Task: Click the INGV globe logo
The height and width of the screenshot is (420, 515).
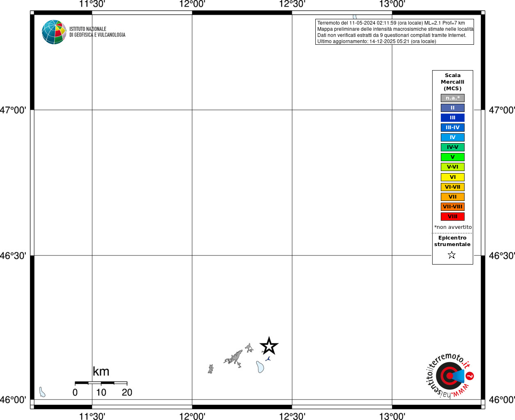Action: tap(54, 32)
